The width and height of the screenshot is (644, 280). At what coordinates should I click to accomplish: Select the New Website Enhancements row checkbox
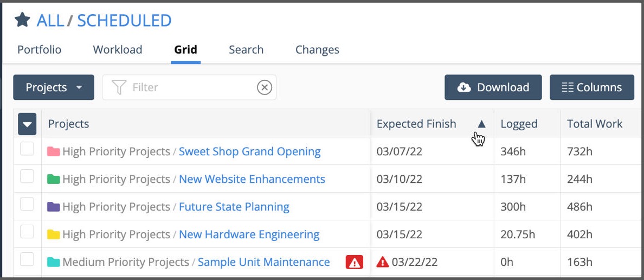(x=27, y=176)
